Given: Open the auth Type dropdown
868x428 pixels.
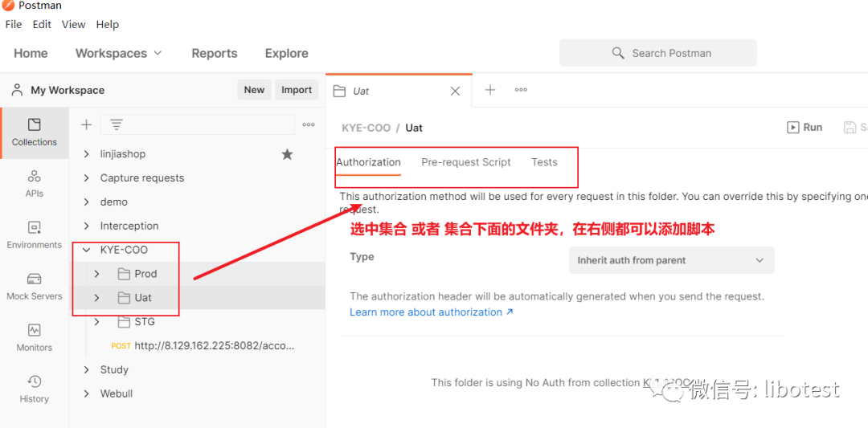Looking at the screenshot, I should pyautogui.click(x=671, y=260).
